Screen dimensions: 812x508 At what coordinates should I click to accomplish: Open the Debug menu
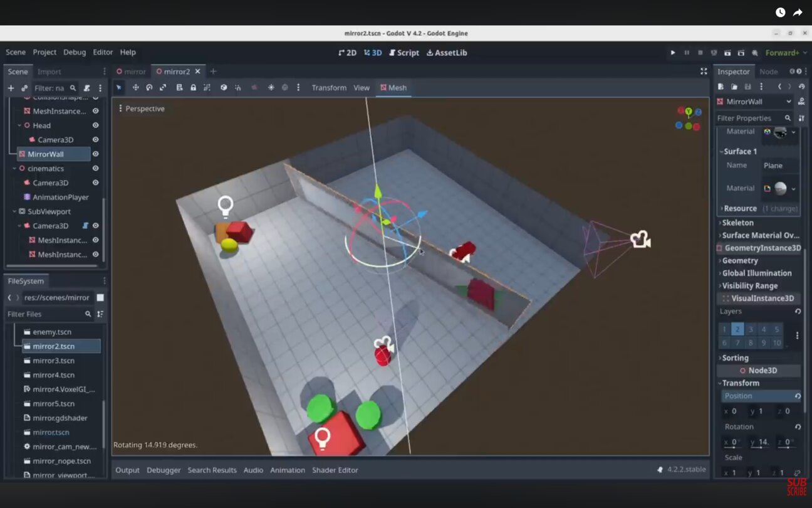(x=75, y=53)
